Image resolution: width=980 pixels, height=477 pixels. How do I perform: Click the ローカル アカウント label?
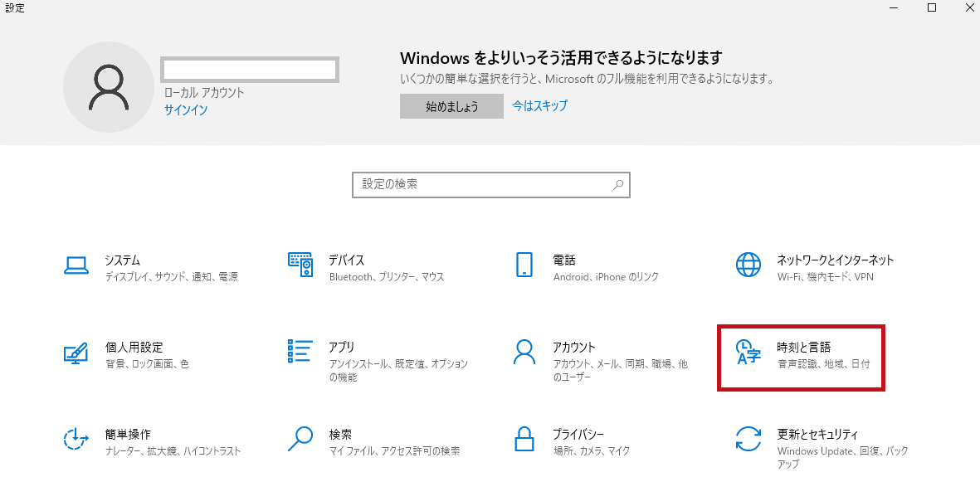(204, 93)
